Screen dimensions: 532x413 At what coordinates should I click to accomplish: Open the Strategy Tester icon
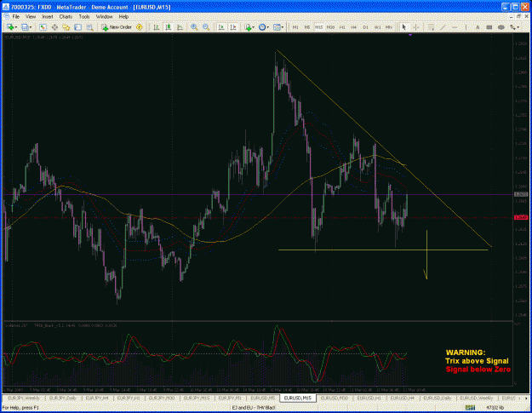pos(89,27)
